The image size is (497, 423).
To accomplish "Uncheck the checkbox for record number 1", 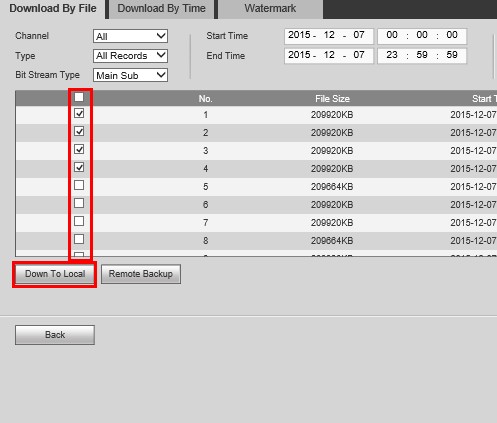I will tap(79, 113).
